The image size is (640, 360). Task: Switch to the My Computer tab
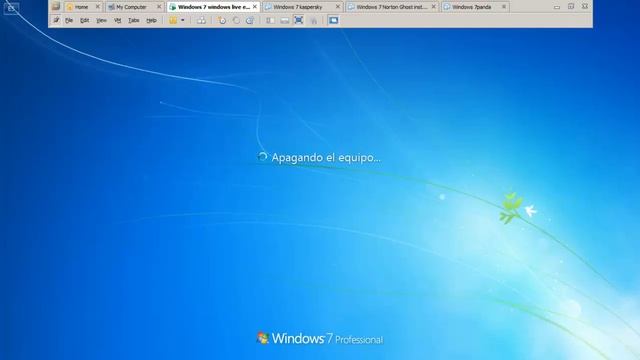(x=131, y=7)
